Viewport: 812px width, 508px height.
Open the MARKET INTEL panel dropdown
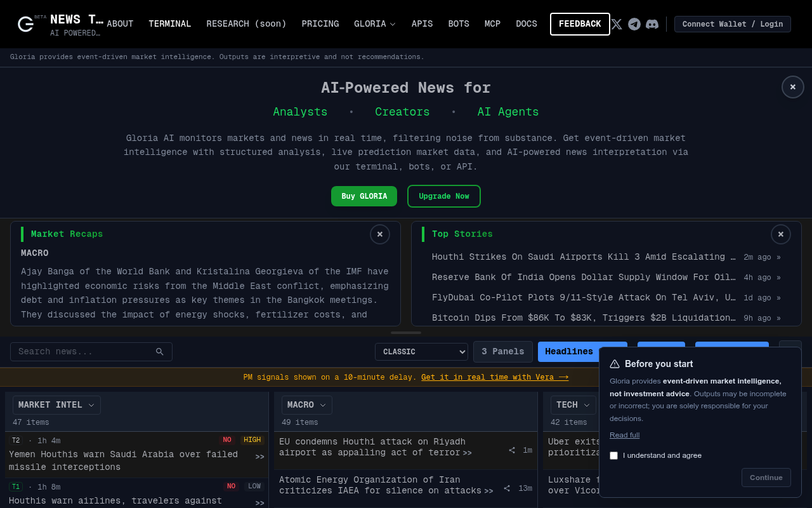[56, 405]
